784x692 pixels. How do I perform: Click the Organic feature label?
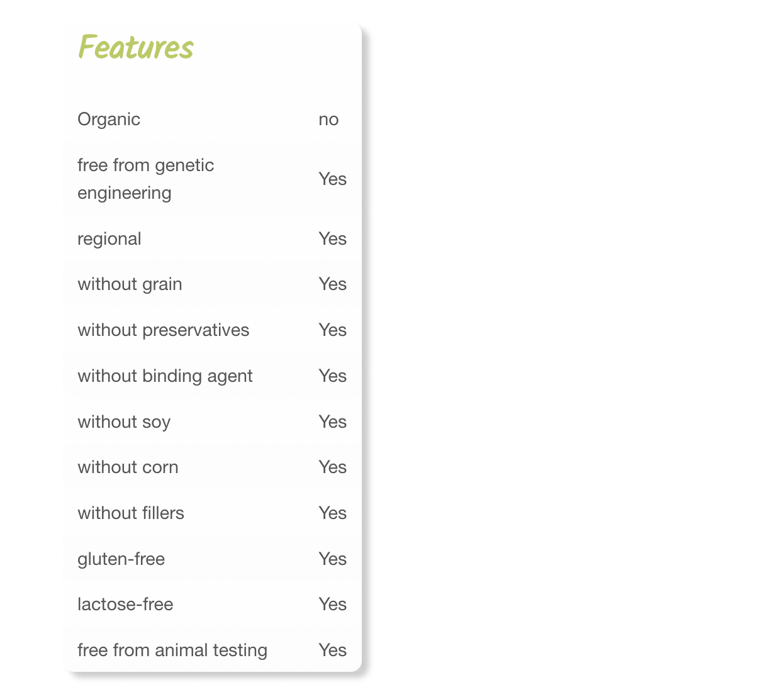[109, 119]
